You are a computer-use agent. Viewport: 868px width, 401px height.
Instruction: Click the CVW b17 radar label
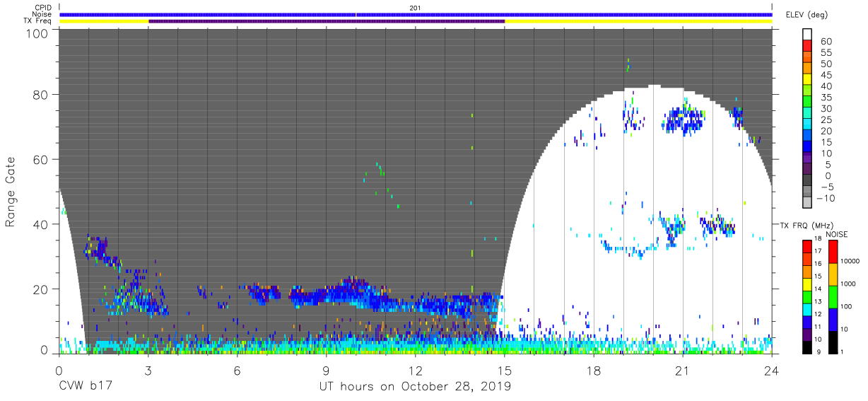pos(86,387)
